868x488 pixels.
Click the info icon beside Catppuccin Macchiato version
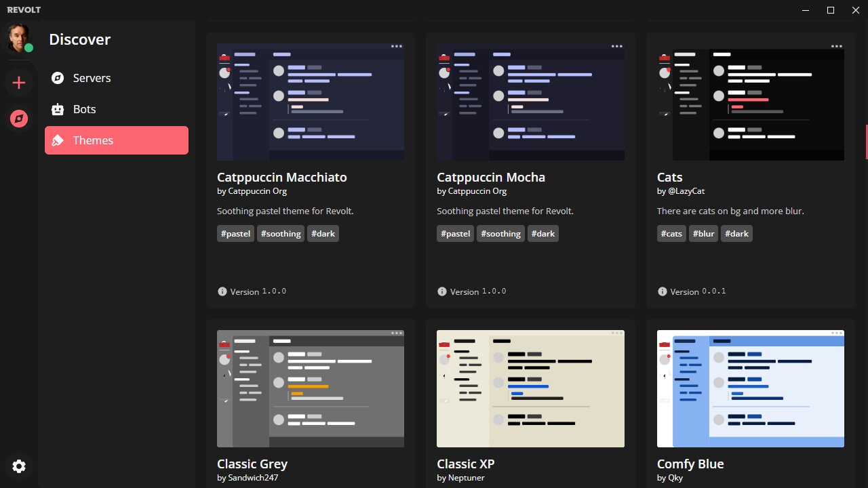222,291
